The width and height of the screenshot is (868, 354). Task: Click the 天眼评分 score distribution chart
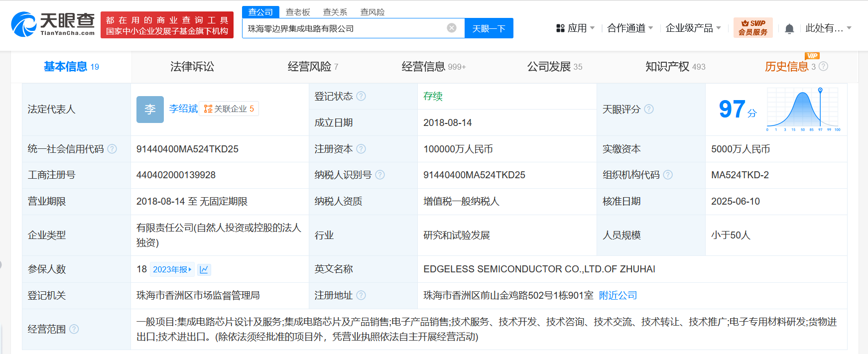(803, 109)
